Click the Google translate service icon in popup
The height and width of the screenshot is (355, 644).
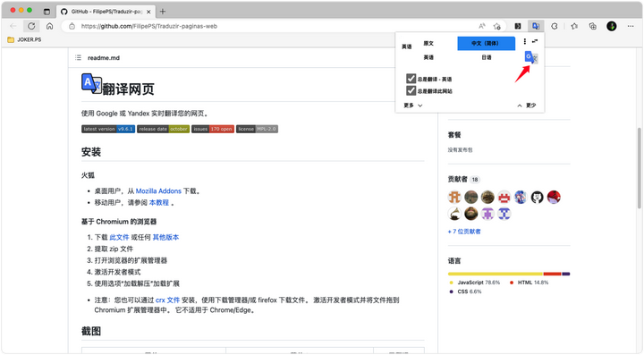click(531, 57)
